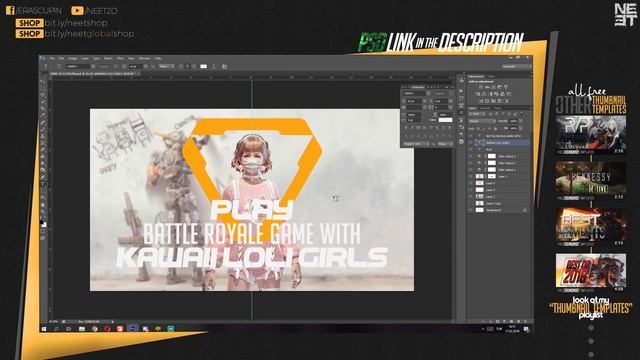Select the Horizontal Type tool in toolbar

pos(43,185)
